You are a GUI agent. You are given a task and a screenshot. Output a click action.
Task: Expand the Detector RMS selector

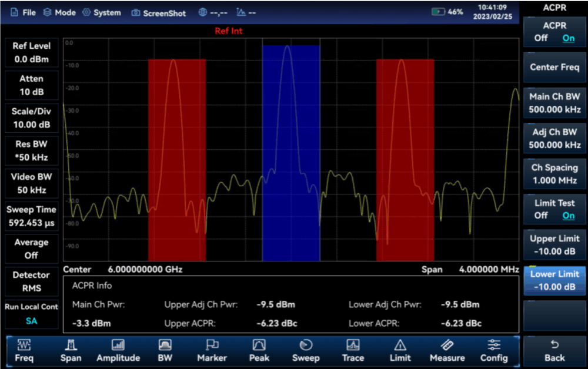tap(31, 281)
